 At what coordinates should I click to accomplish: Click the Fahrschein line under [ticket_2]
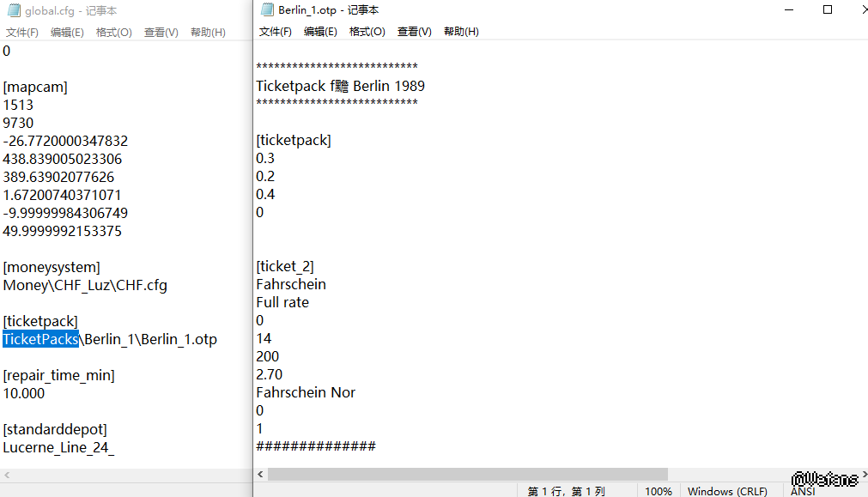[x=291, y=284]
